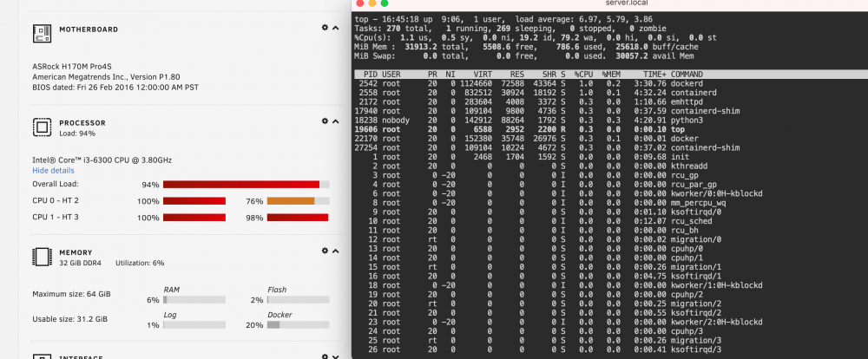The height and width of the screenshot is (359, 868).
Task: Click the Overall Load bar
Action: point(247,184)
